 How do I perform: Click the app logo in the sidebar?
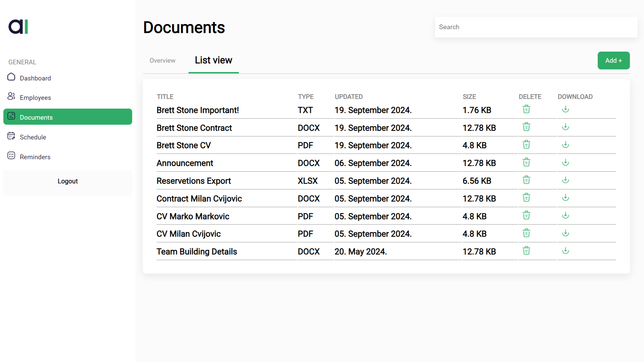[x=18, y=27]
